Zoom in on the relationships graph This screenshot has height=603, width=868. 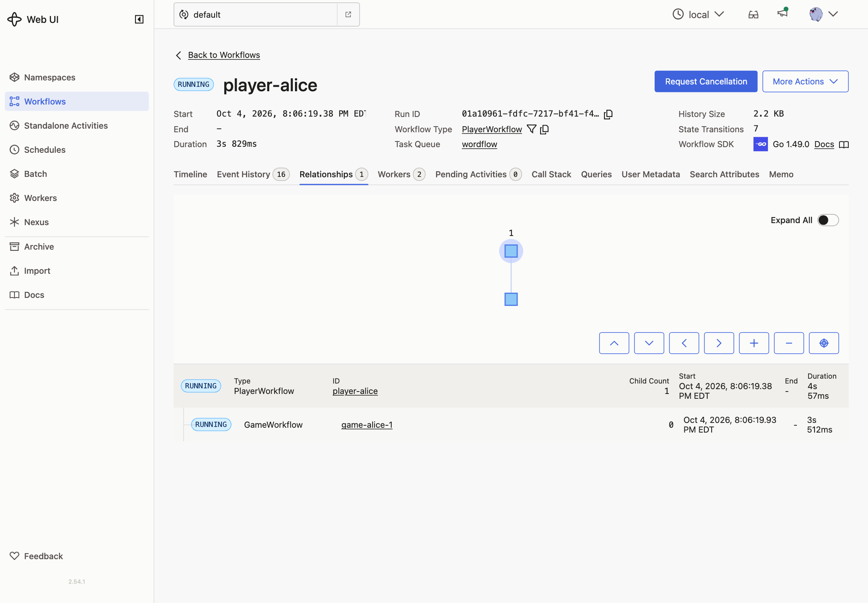[754, 343]
